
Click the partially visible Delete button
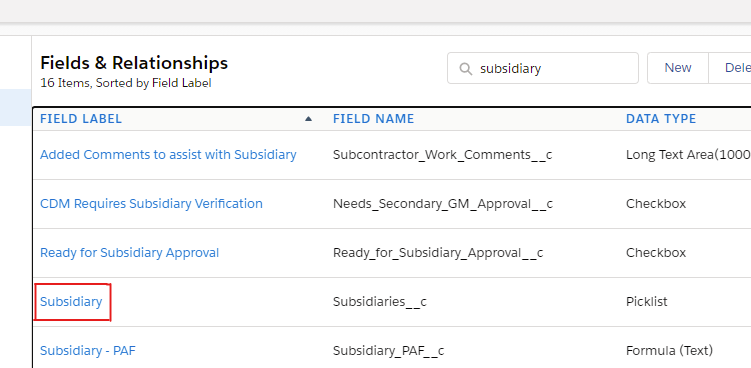pos(730,68)
